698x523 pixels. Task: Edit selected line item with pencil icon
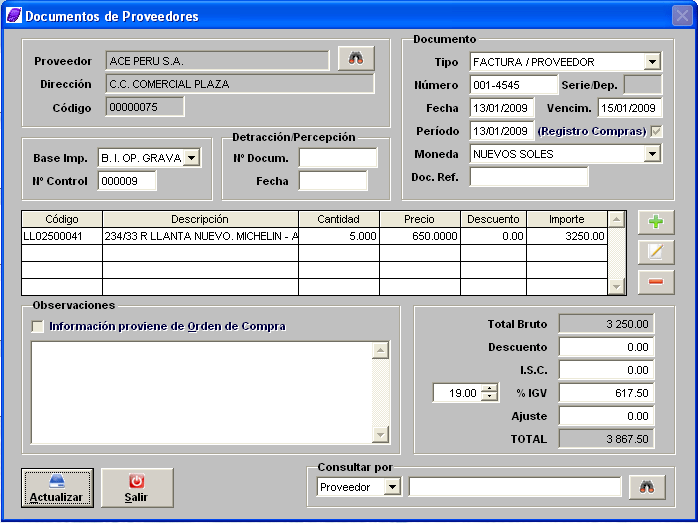tap(656, 252)
